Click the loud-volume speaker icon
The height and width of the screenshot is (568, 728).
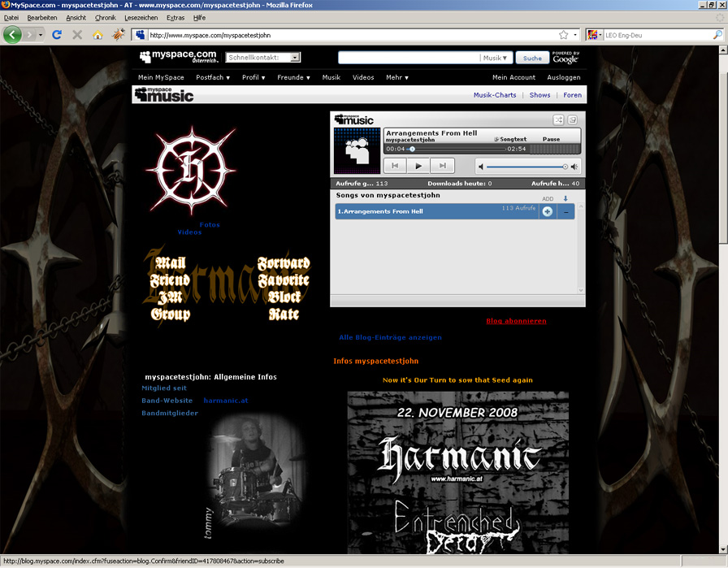pyautogui.click(x=574, y=167)
